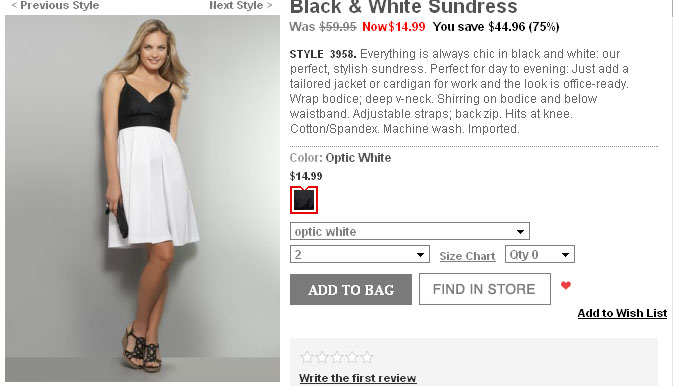
Task: Add item to Wish List
Action: (622, 313)
